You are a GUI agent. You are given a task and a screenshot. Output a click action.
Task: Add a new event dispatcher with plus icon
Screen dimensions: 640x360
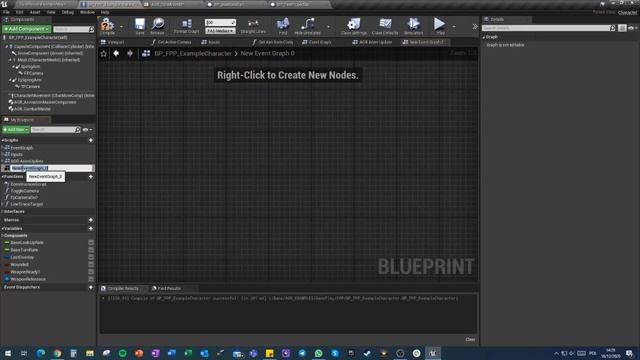[91, 287]
